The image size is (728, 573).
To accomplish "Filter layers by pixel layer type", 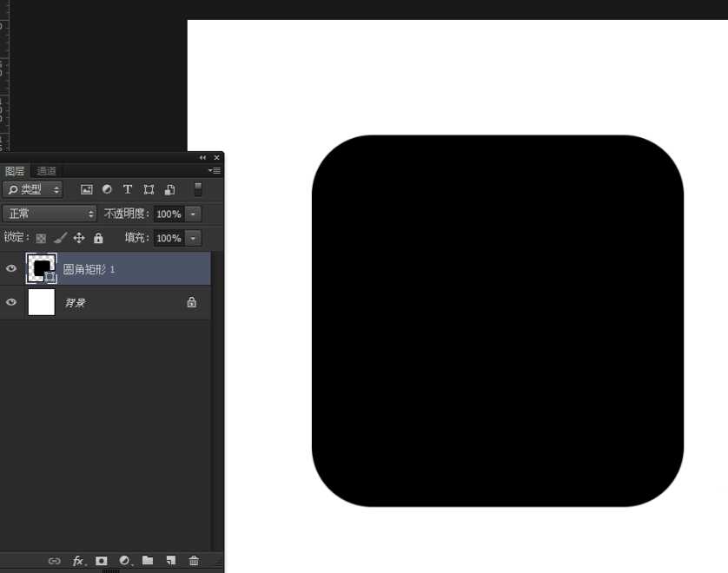I will click(x=87, y=189).
